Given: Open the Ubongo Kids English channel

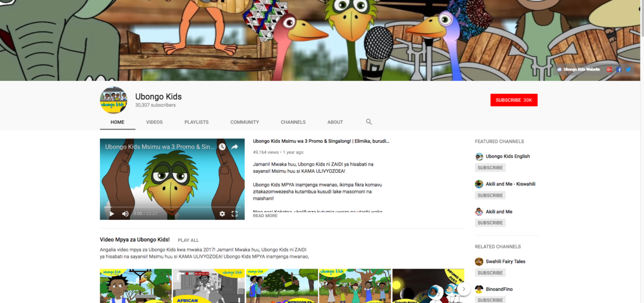Looking at the screenshot, I should tap(508, 157).
